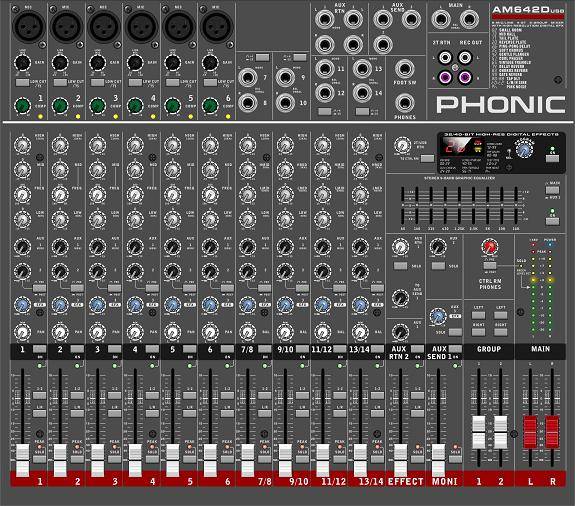
Task: Click the Group 1 fader cap
Action: 479,432
